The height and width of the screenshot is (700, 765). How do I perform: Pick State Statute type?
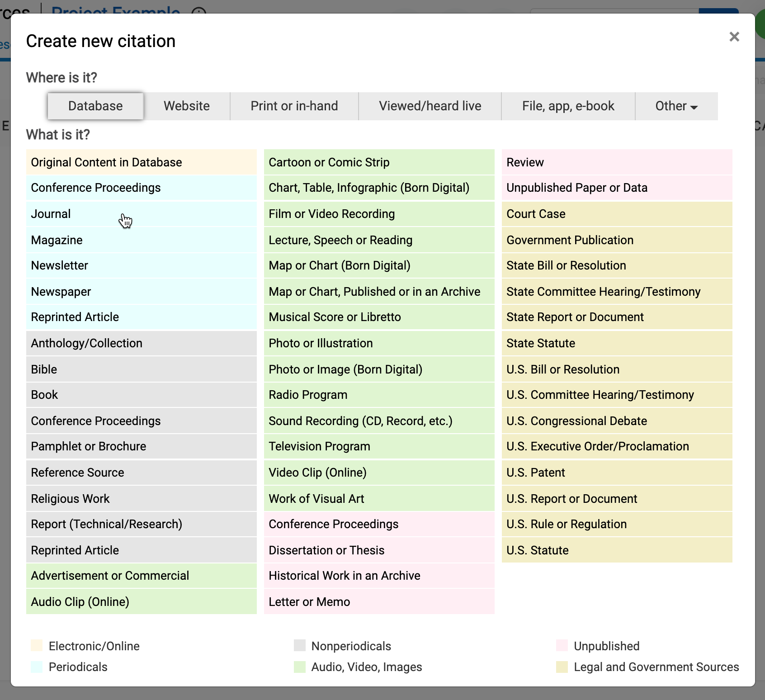[x=617, y=343]
